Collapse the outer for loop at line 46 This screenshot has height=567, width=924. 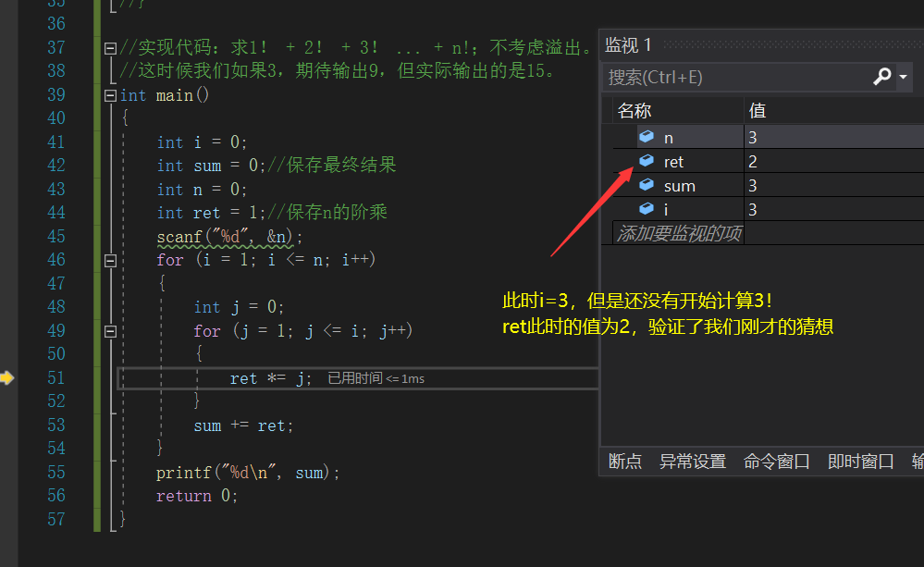click(110, 261)
